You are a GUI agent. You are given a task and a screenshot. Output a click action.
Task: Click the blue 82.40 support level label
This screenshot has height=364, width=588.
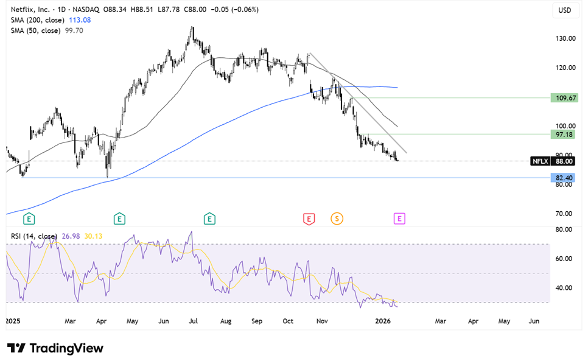tap(563, 178)
